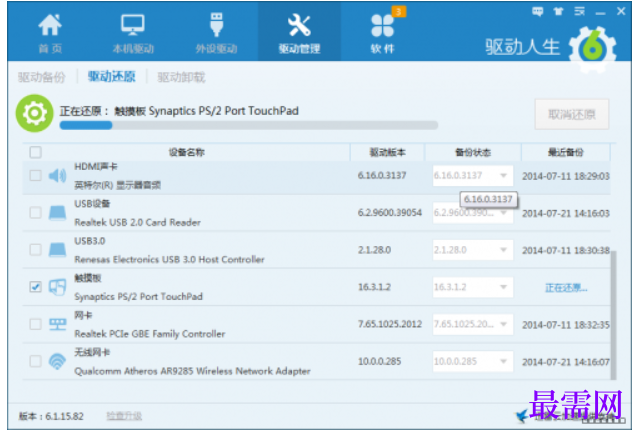Image resolution: width=641 pixels, height=436 pixels.
Task: Click backup date 2014-07-11 18:29:03
Action: pyautogui.click(x=565, y=176)
